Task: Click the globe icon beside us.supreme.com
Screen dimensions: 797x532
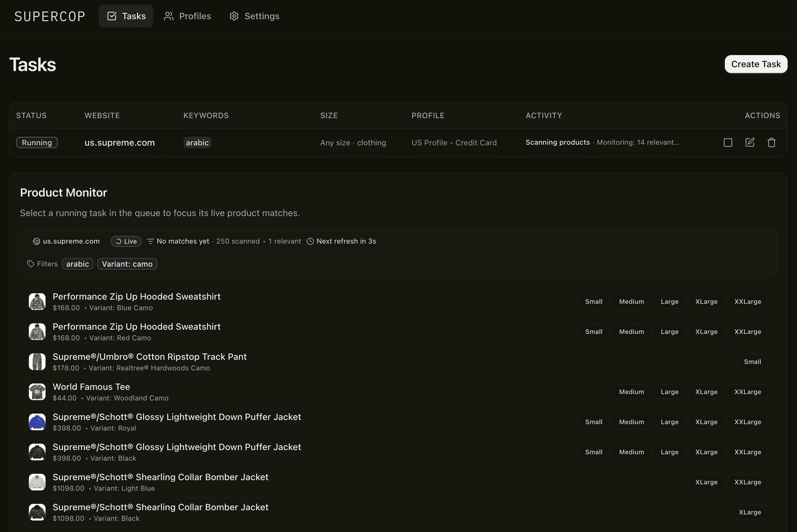Action: pyautogui.click(x=36, y=241)
